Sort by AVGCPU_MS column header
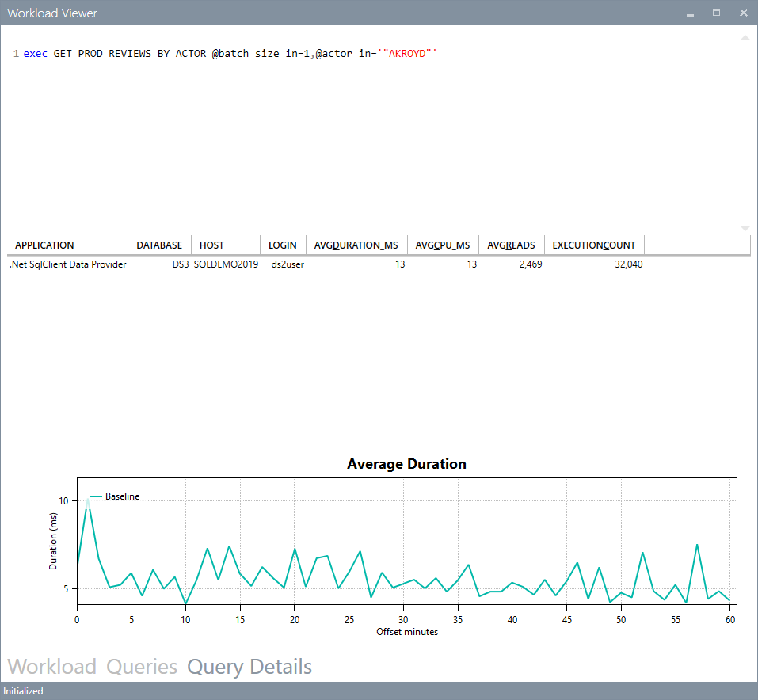The image size is (758, 700). click(x=443, y=245)
